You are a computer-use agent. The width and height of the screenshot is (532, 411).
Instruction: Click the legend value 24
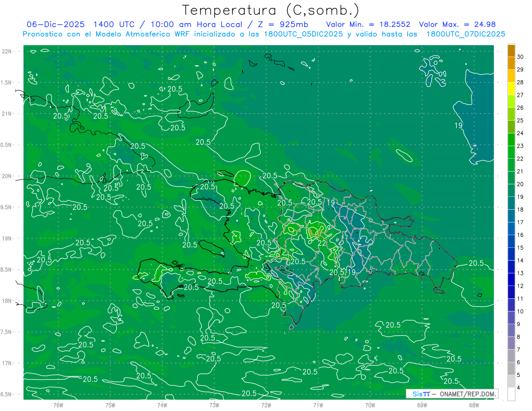[x=520, y=133]
